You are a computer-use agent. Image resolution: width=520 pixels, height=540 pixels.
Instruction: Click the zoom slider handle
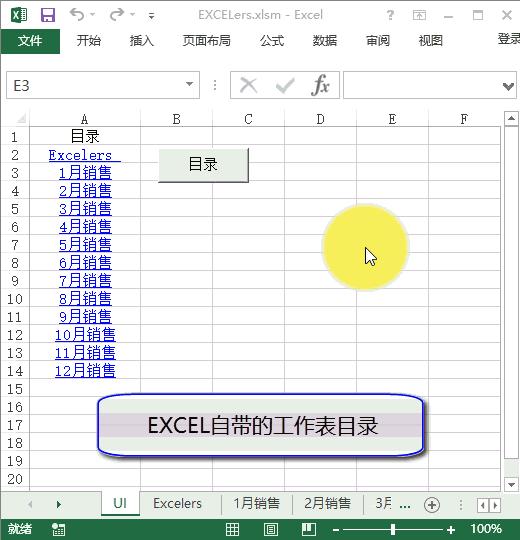point(393,529)
